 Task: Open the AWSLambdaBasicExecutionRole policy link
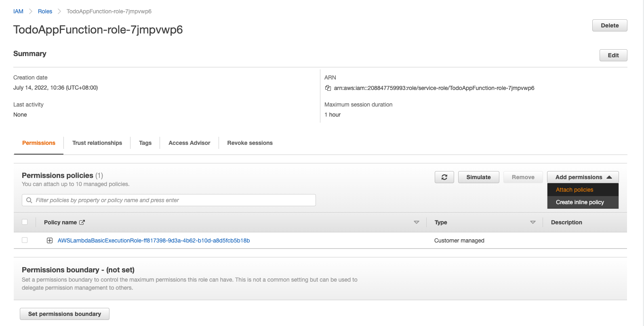point(154,240)
